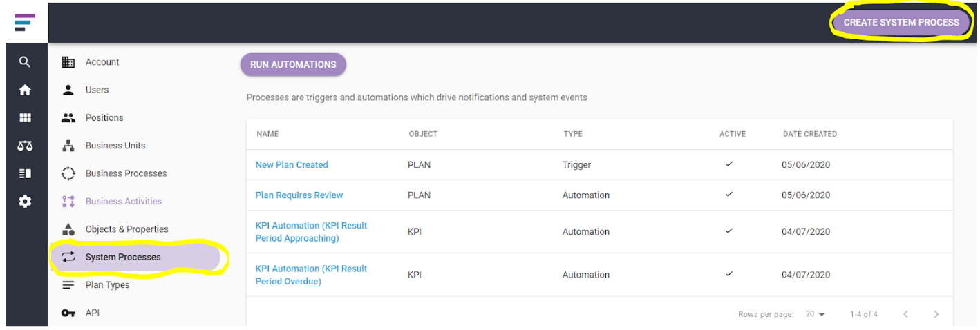Click the API key icon

(68, 313)
